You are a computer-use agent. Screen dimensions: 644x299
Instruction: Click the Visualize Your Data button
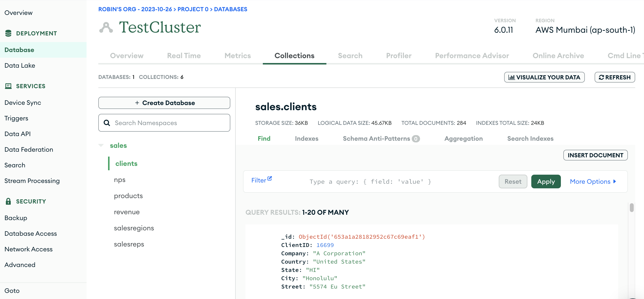[x=544, y=77]
